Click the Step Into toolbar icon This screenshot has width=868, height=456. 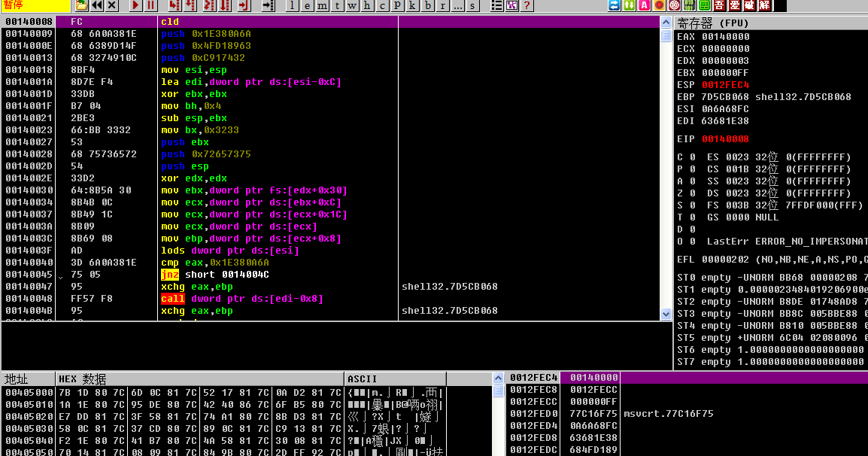point(174,5)
